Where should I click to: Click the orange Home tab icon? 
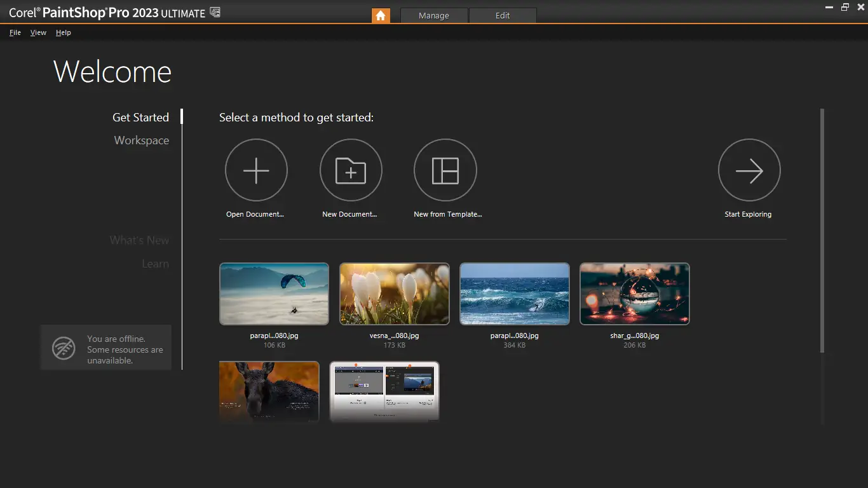click(381, 15)
